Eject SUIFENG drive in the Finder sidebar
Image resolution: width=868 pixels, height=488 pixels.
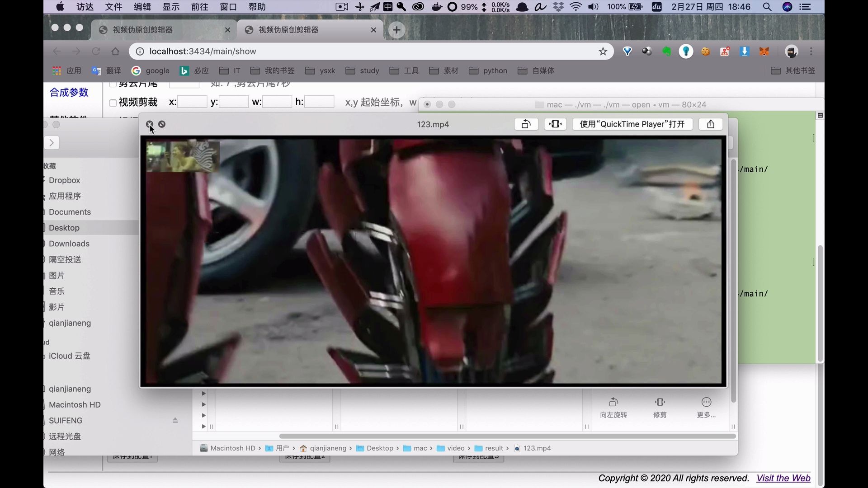pos(175,420)
